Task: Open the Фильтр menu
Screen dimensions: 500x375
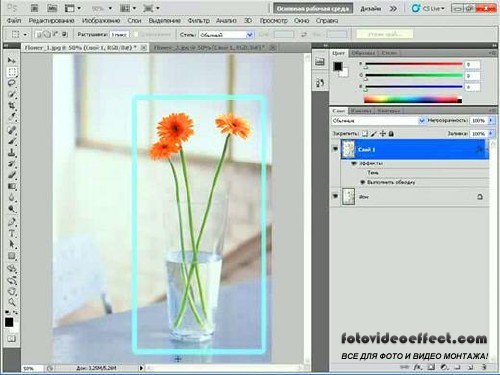Action: click(199, 21)
